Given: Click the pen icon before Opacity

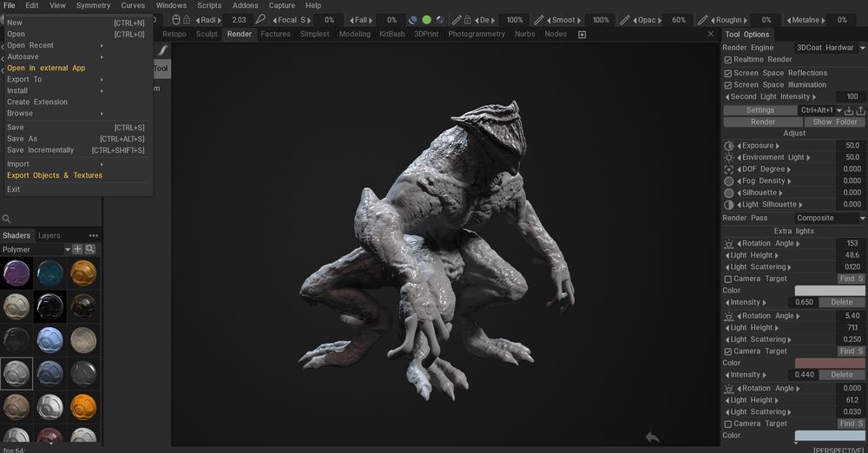Looking at the screenshot, I should [624, 20].
